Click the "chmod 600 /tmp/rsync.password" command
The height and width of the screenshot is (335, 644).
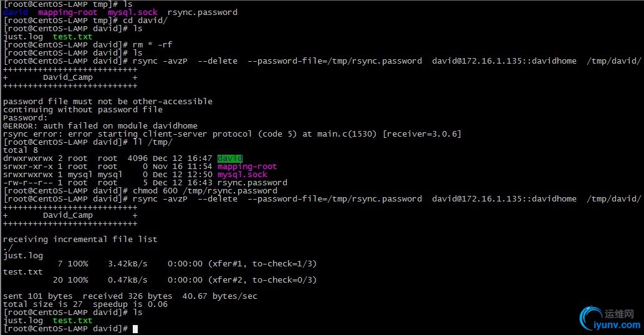click(x=205, y=191)
